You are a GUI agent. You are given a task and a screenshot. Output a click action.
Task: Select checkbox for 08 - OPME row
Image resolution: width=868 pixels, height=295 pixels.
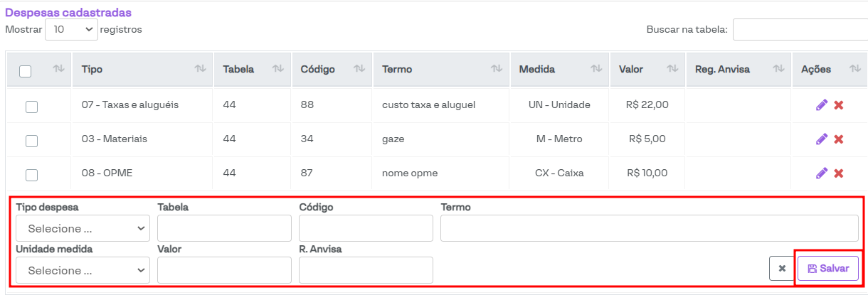pos(31,175)
